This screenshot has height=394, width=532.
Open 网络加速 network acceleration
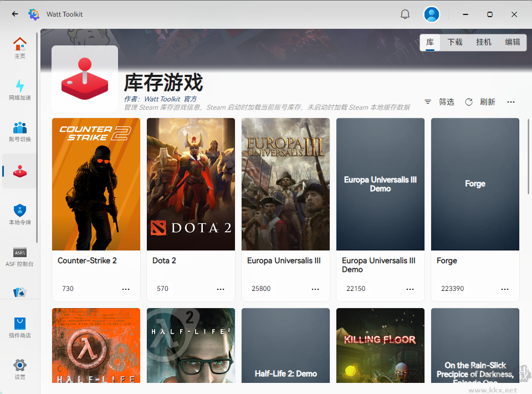click(20, 90)
